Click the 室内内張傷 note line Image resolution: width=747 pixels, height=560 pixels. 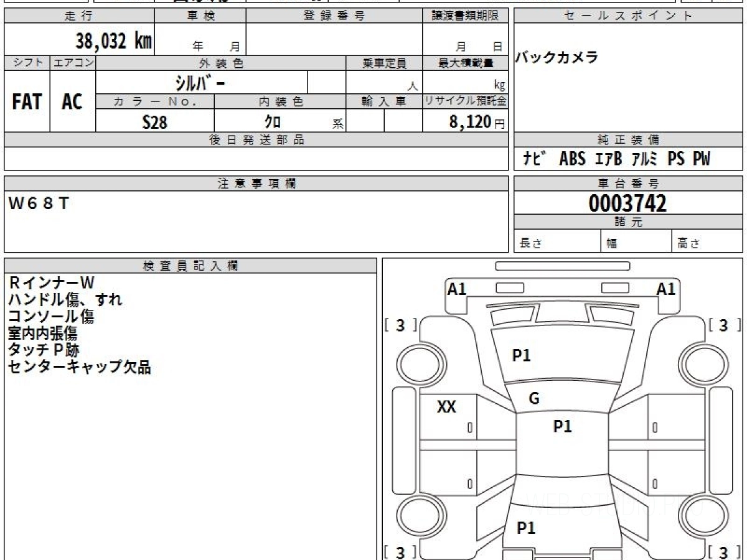43,333
